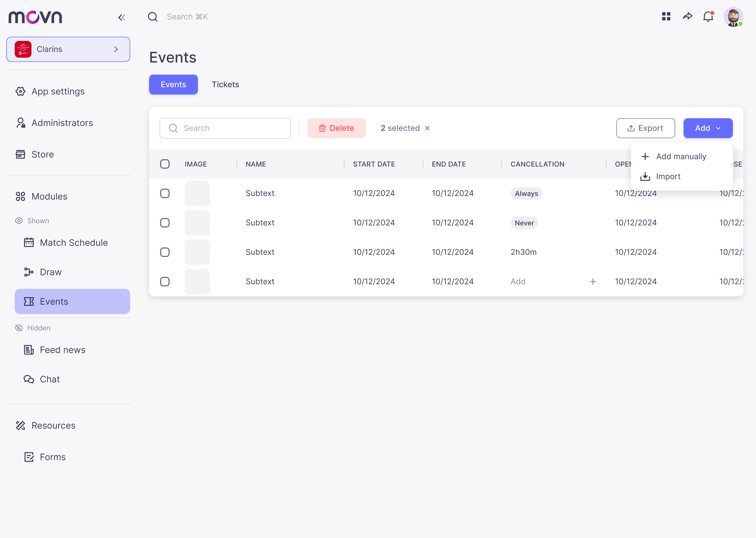Open Match Schedule module
The height and width of the screenshot is (538, 756).
pyautogui.click(x=73, y=242)
